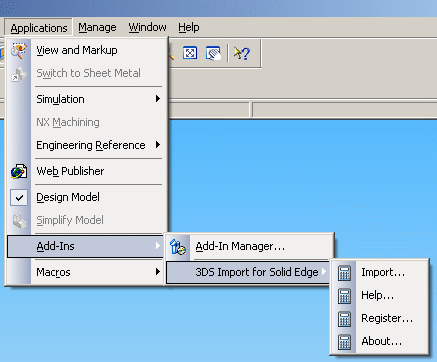Click the Engineering Reference arrow
437x362 pixels.
tap(158, 145)
